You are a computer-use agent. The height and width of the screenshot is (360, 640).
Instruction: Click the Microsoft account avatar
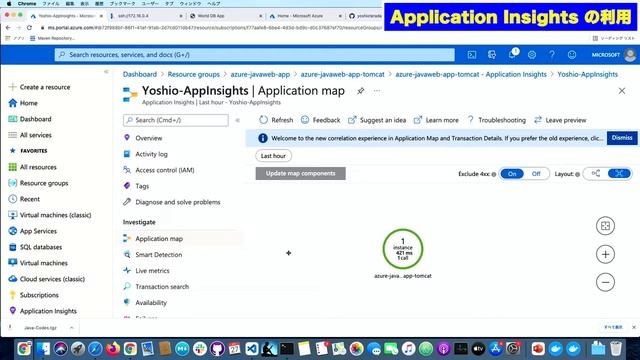pyautogui.click(x=630, y=55)
